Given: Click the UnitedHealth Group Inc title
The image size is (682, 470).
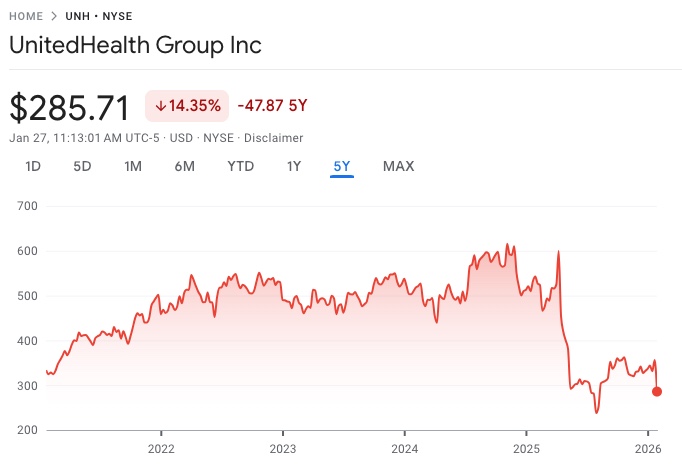Looking at the screenshot, I should (x=135, y=46).
